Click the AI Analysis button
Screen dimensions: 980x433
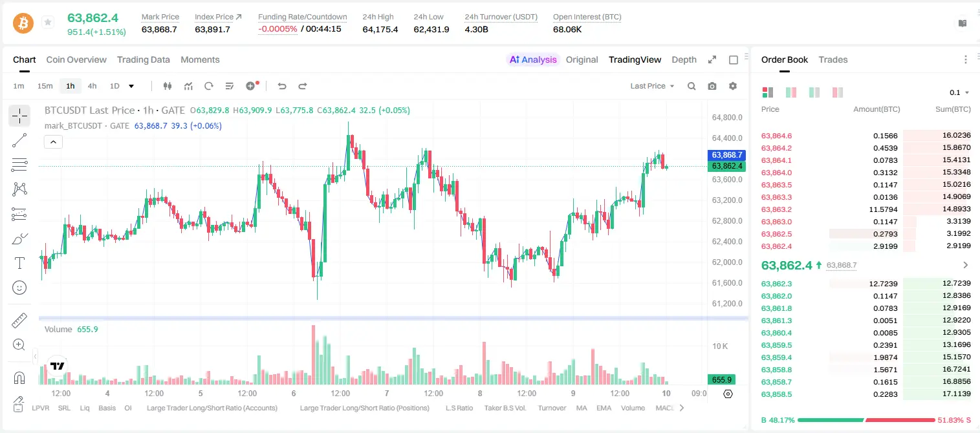tap(532, 59)
